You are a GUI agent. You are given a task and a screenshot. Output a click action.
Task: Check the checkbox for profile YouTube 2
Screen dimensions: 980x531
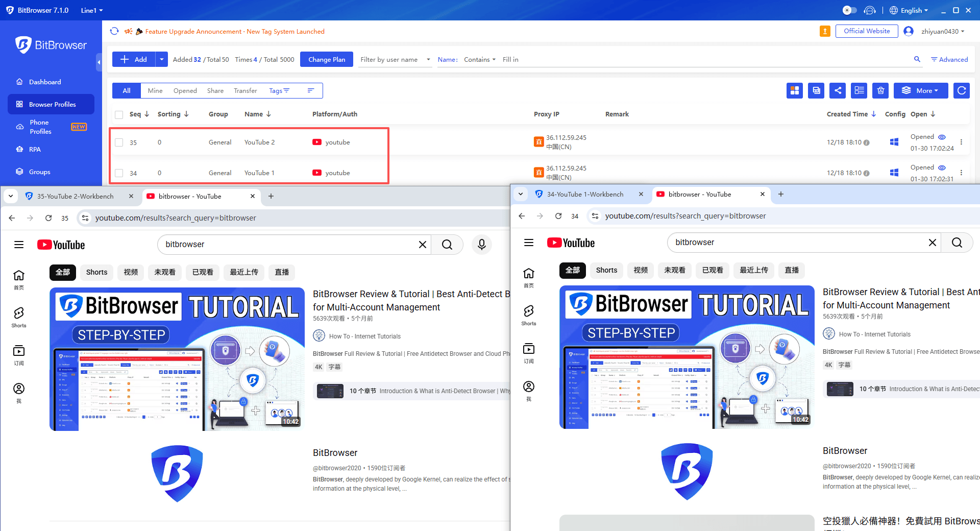(x=119, y=142)
